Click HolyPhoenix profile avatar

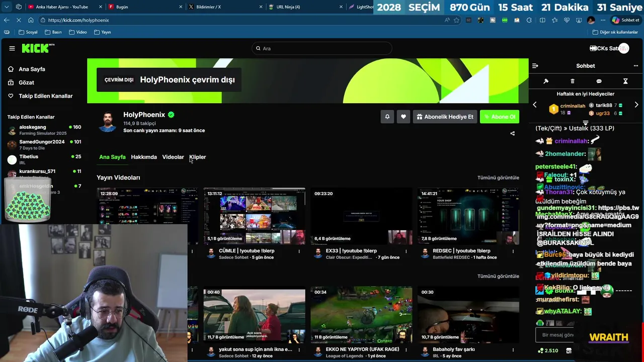[x=107, y=122]
